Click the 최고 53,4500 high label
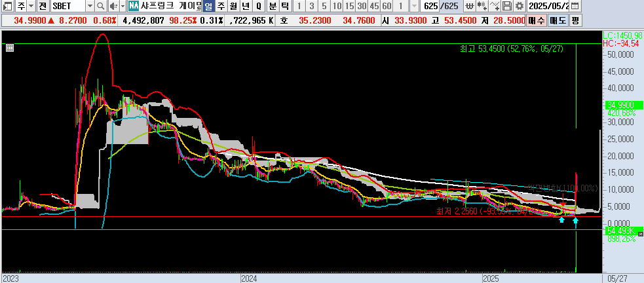Image resolution: width=644 pixels, height=283 pixels. click(512, 49)
